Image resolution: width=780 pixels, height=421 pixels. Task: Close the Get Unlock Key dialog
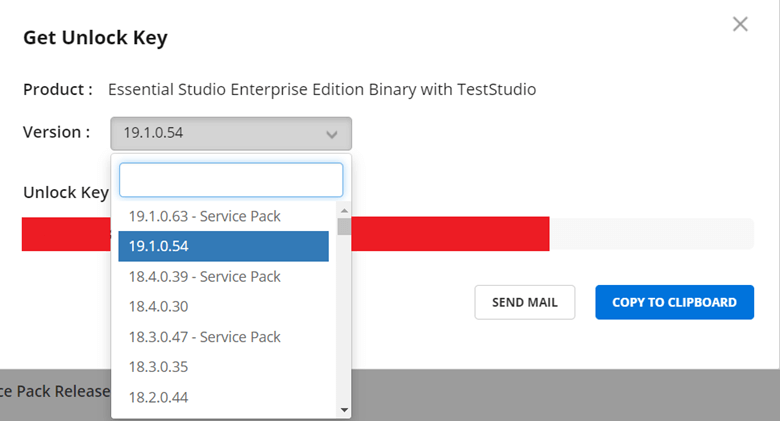(740, 24)
